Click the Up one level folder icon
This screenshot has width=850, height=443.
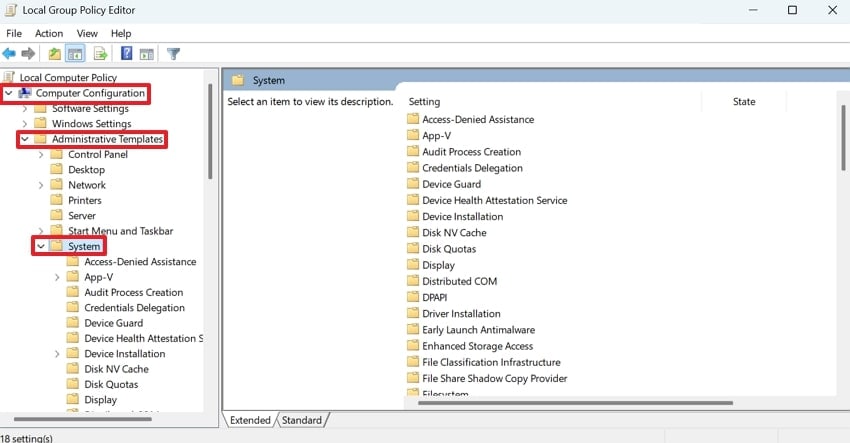point(54,54)
